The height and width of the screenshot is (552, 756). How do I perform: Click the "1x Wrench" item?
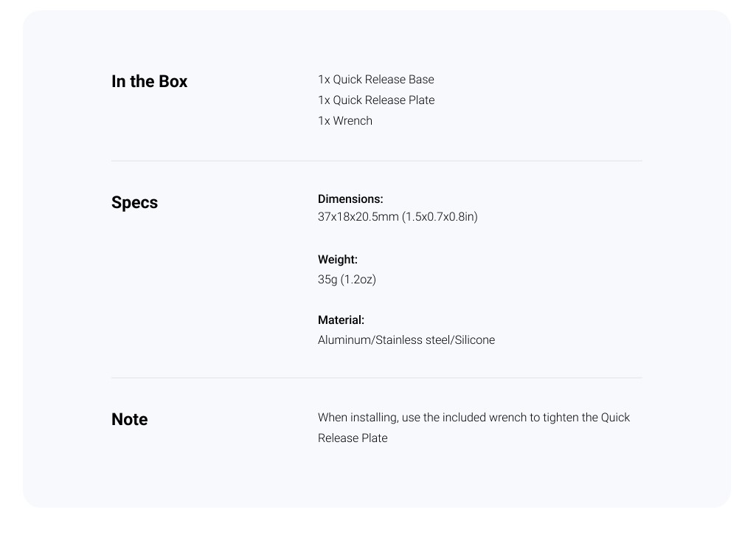(x=344, y=121)
